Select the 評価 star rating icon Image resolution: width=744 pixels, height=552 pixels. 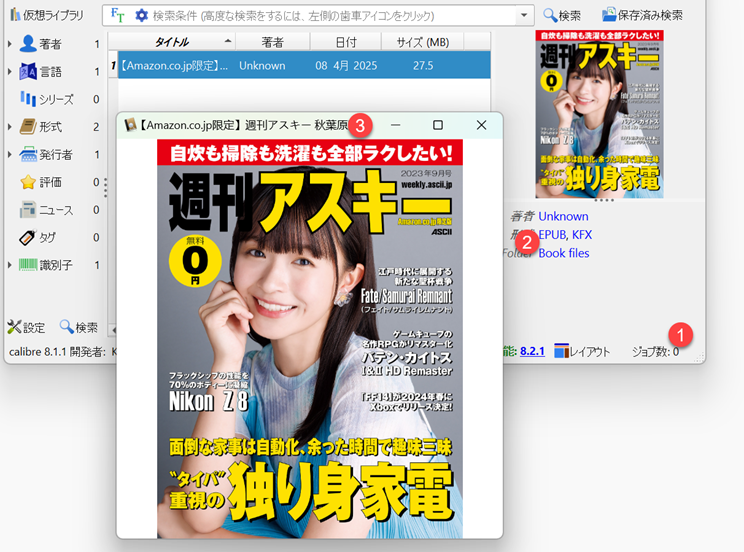pos(28,182)
